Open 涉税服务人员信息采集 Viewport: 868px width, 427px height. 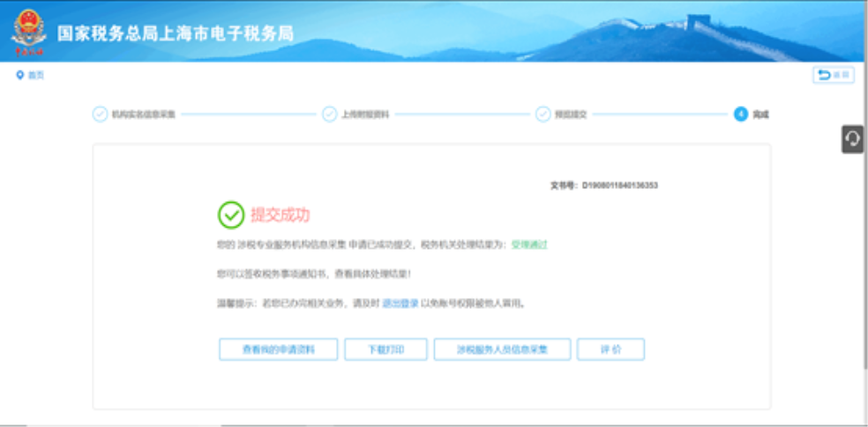(502, 349)
